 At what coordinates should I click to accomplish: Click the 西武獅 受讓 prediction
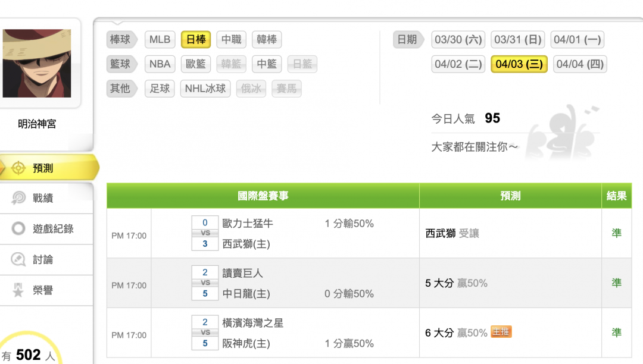(x=452, y=233)
